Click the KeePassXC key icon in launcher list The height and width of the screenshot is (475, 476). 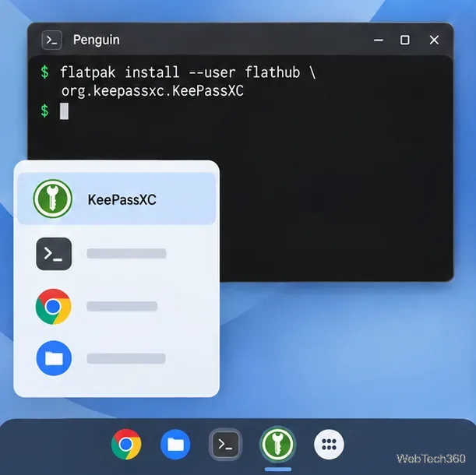point(53,199)
